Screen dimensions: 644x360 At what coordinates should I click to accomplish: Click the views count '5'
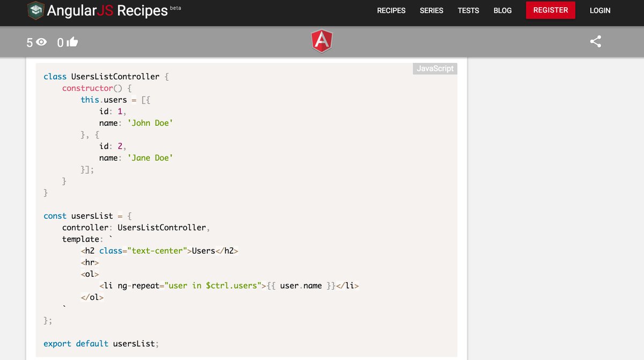click(30, 42)
